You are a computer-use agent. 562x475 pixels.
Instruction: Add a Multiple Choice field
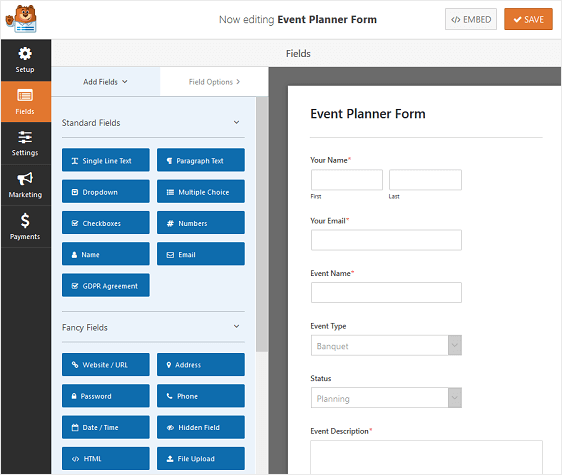coord(201,192)
